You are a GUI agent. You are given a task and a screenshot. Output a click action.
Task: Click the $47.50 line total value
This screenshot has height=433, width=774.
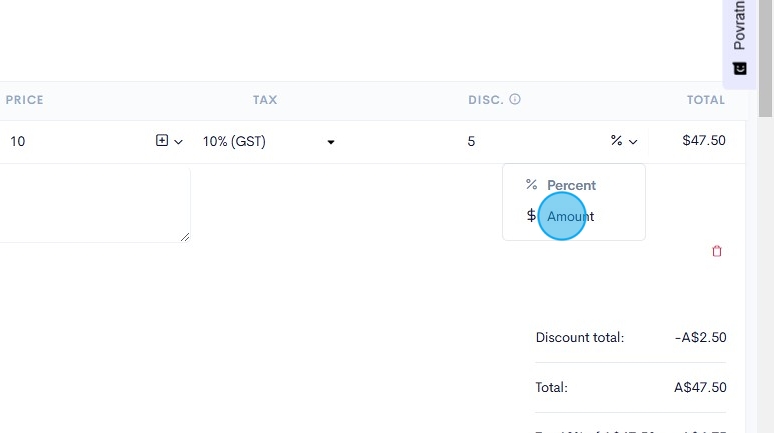704,141
